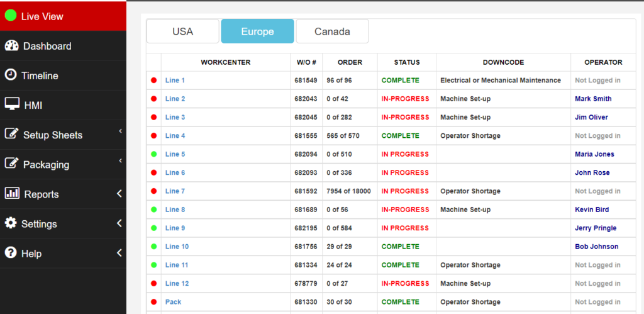Click the red status dot for Line 1
Viewport: 644px width, 314px height.
coord(153,81)
